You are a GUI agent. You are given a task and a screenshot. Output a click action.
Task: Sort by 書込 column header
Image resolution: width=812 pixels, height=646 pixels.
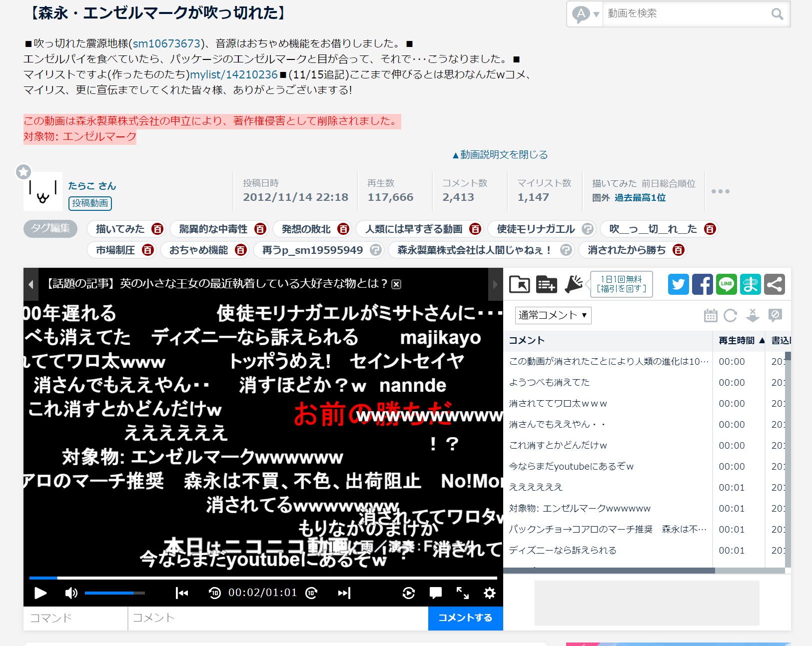(x=779, y=341)
